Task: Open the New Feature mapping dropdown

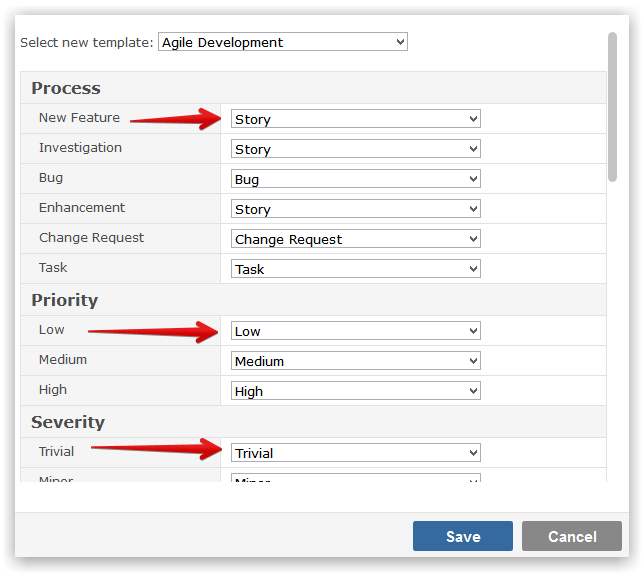Action: 356,119
